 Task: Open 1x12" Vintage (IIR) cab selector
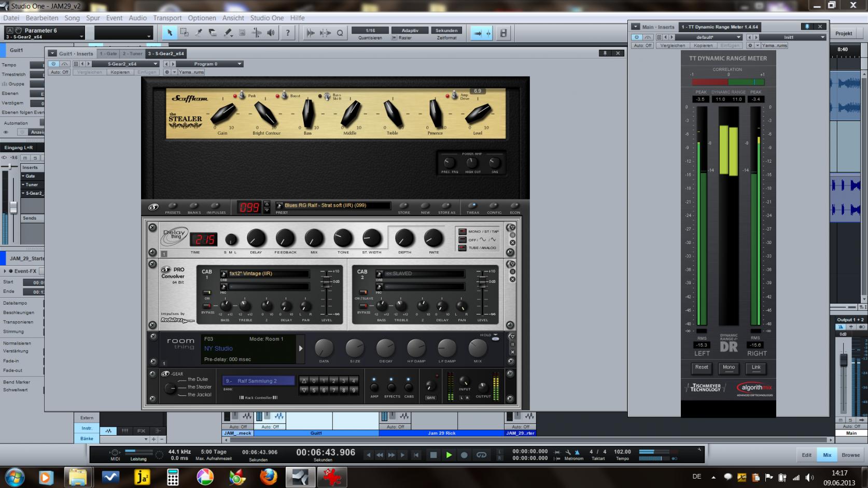click(x=223, y=274)
